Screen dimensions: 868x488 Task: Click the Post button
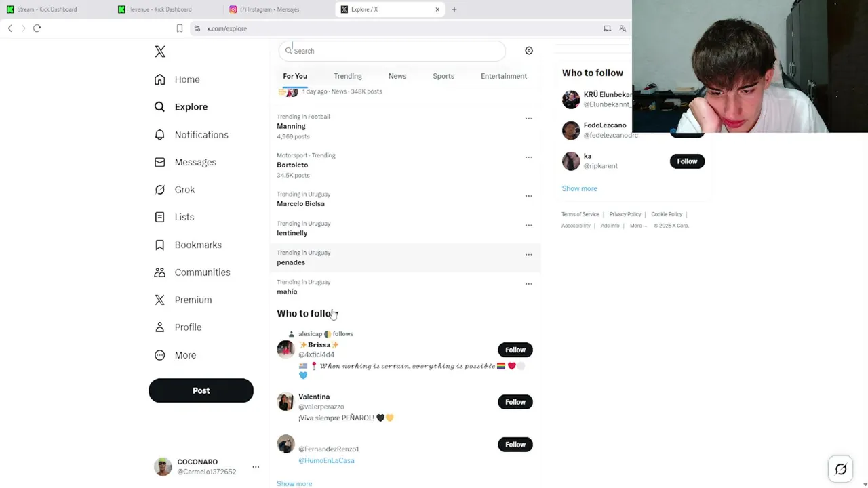(x=201, y=390)
